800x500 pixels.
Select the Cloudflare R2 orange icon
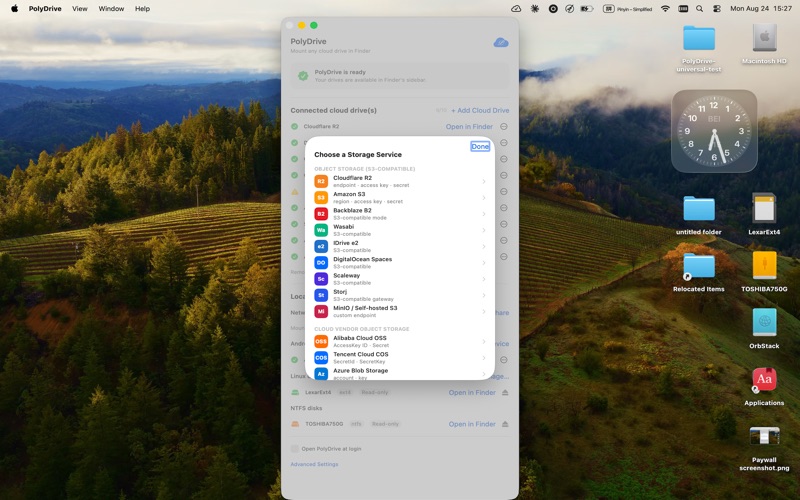pyautogui.click(x=321, y=181)
